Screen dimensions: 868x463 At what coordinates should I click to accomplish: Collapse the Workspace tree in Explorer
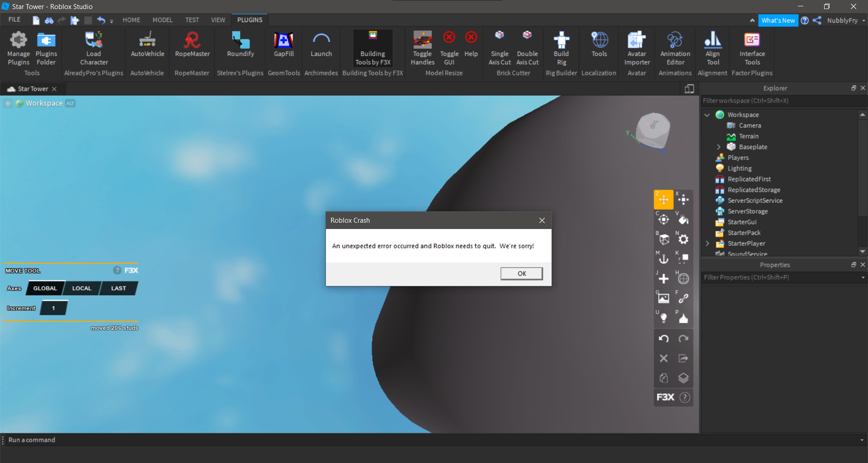pos(707,115)
